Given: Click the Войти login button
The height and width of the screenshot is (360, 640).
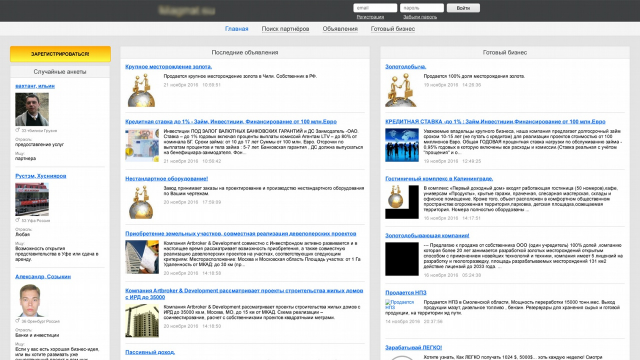Looking at the screenshot, I should coord(463,8).
